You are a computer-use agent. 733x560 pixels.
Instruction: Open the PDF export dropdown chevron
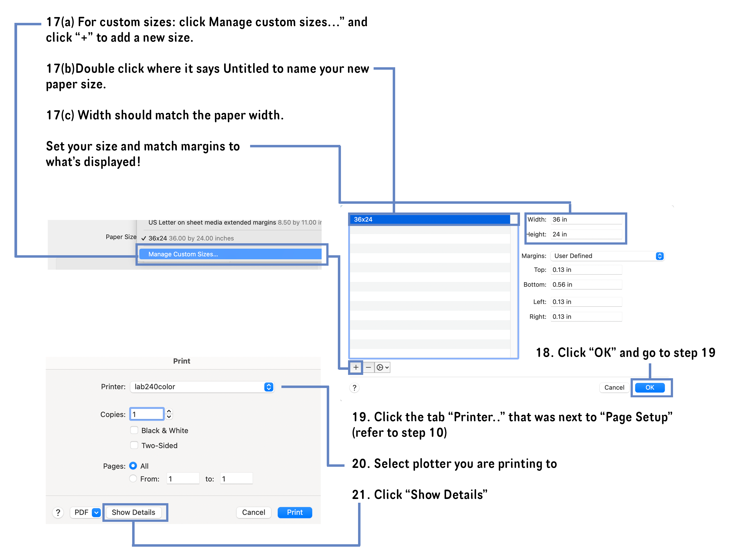click(96, 512)
